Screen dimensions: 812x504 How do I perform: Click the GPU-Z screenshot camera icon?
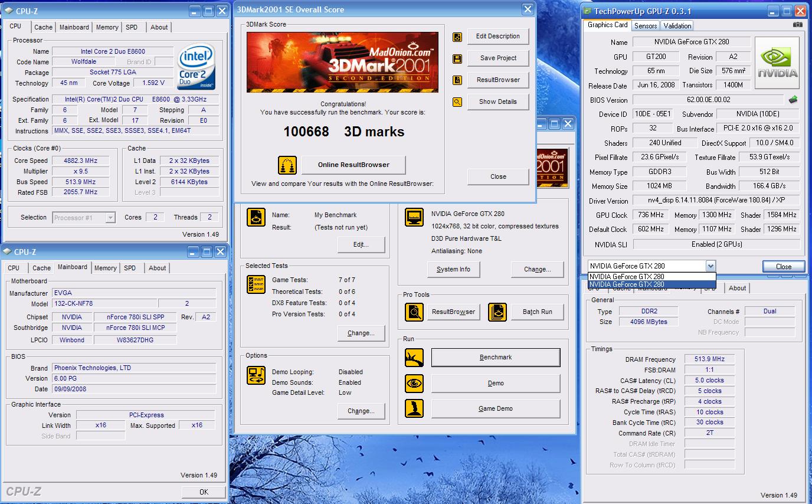pyautogui.click(x=798, y=25)
